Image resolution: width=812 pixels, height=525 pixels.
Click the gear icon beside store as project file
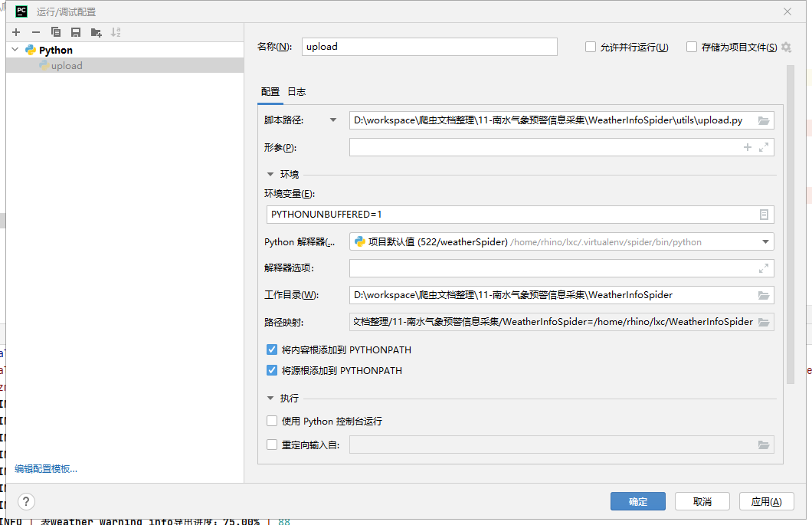coord(786,47)
